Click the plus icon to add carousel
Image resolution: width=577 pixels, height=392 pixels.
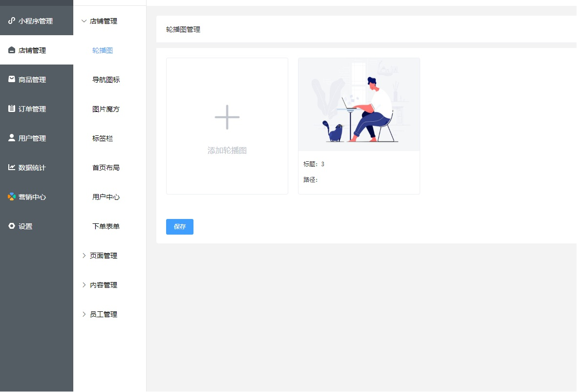227,117
